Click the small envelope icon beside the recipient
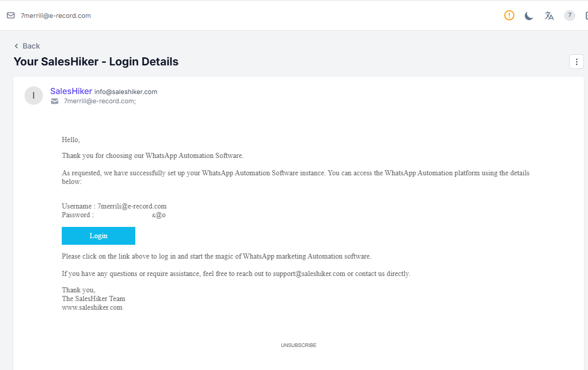Viewport: 588px width, 370px height. [55, 101]
